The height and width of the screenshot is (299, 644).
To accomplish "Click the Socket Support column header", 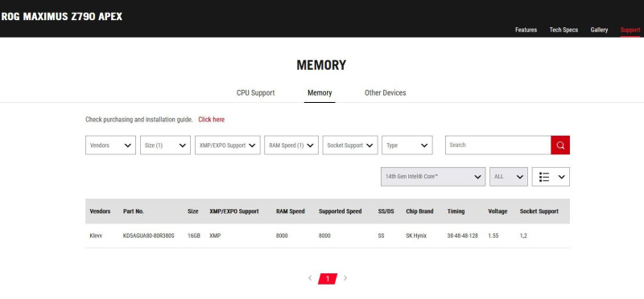I will coord(539,211).
